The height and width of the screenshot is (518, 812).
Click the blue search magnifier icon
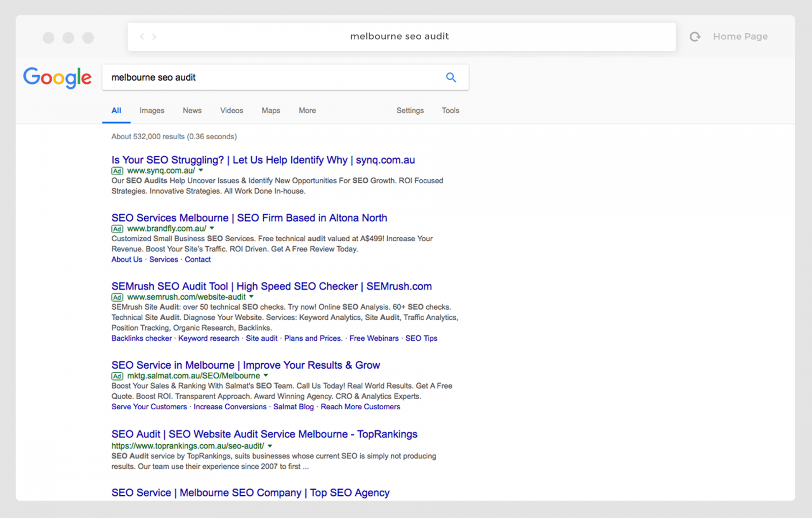[451, 77]
